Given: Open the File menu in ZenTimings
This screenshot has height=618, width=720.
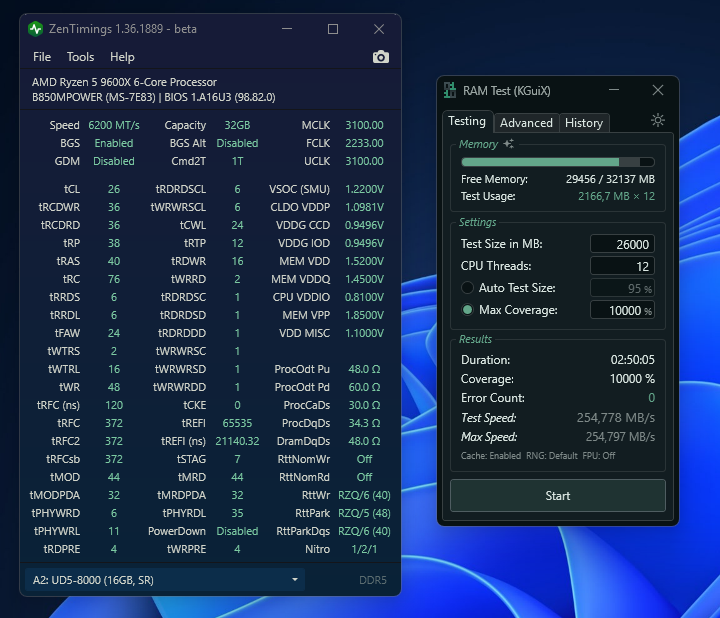Looking at the screenshot, I should 42,57.
